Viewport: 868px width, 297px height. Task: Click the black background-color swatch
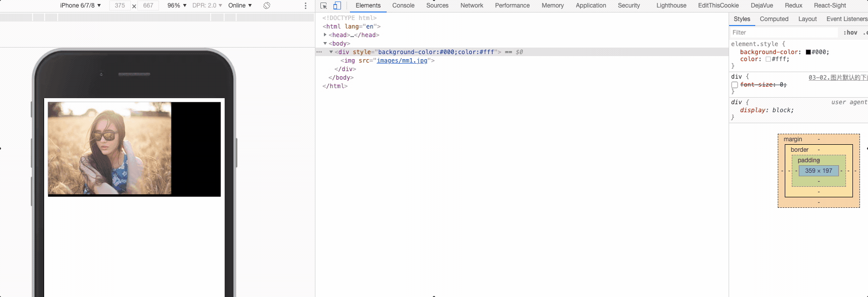click(x=808, y=52)
